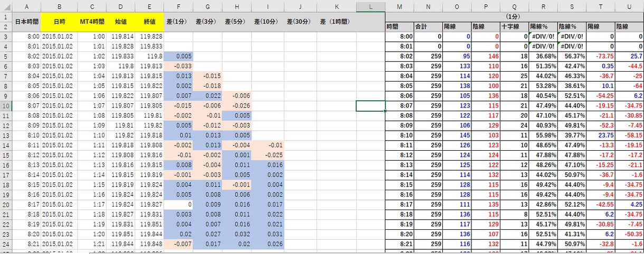
Task: Click the 陽線 header in column O
Action: click(457, 26)
